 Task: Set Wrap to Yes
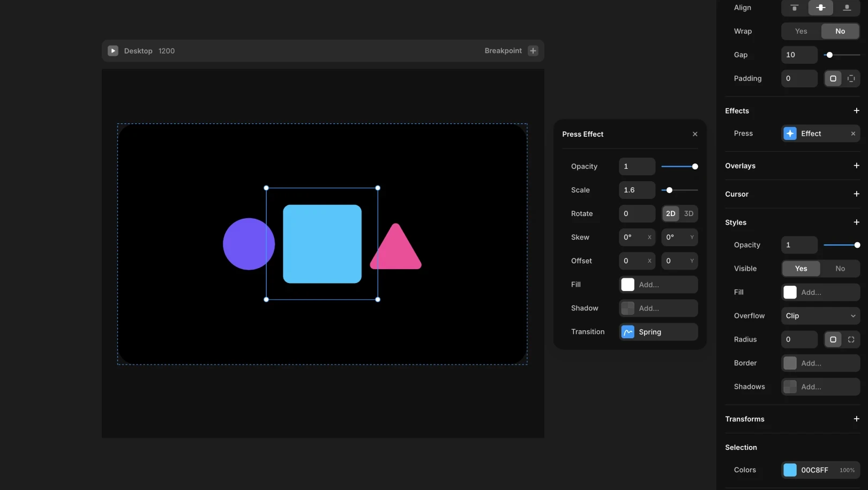(801, 31)
